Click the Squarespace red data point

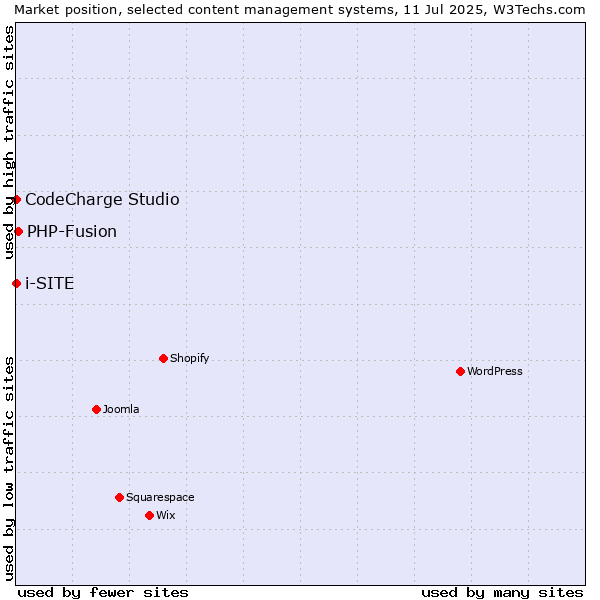[119, 497]
